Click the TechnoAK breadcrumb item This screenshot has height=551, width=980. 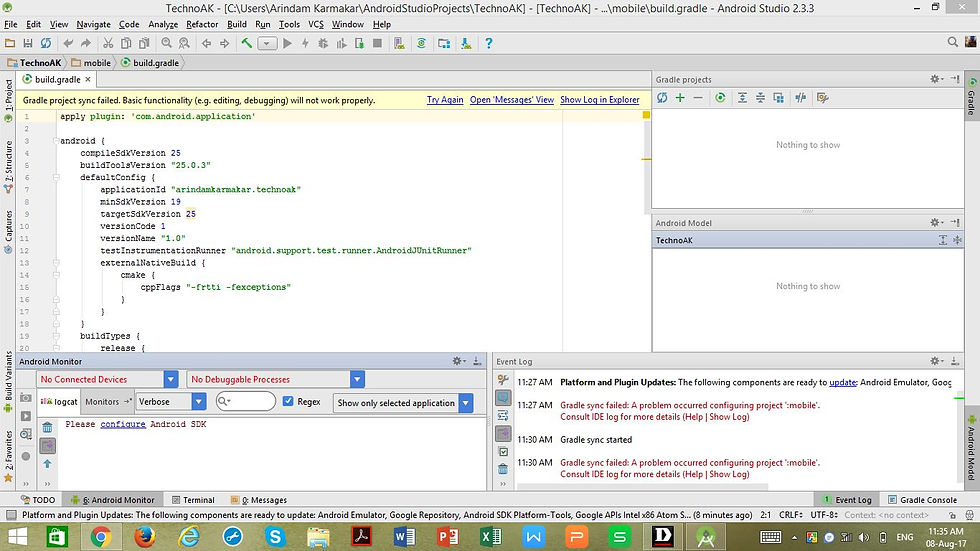point(34,62)
